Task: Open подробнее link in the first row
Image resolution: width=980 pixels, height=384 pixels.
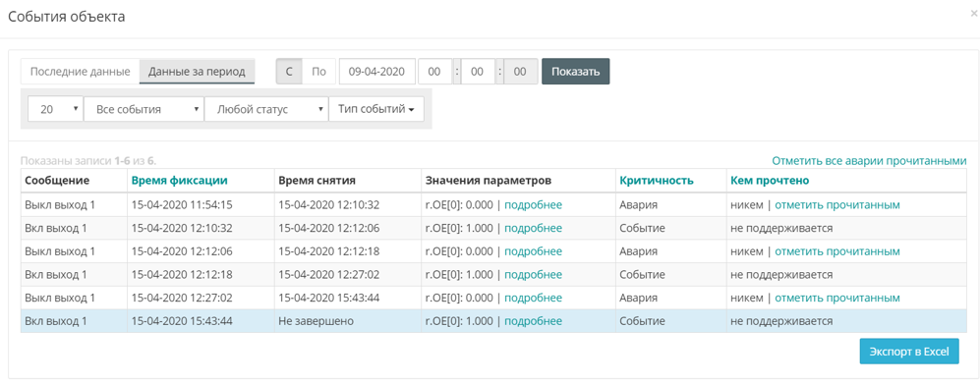Action: pyautogui.click(x=533, y=205)
